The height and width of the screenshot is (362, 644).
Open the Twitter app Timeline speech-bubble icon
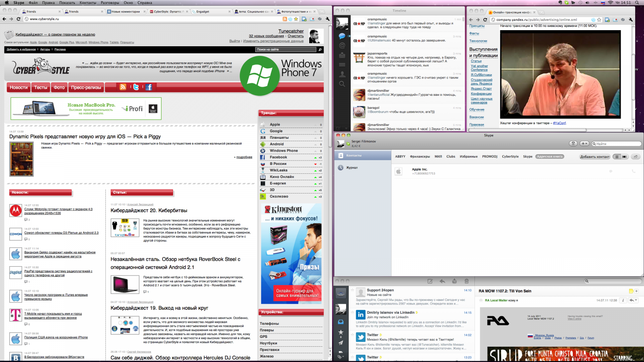[342, 36]
